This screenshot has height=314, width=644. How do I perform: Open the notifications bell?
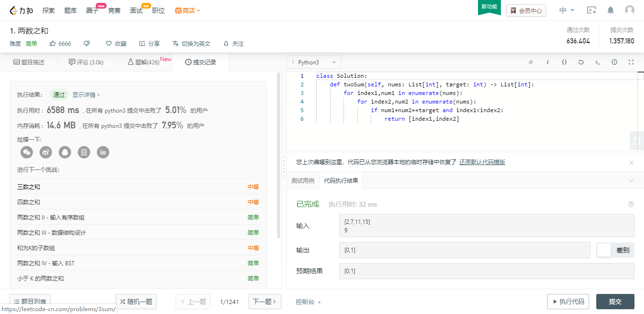(611, 10)
